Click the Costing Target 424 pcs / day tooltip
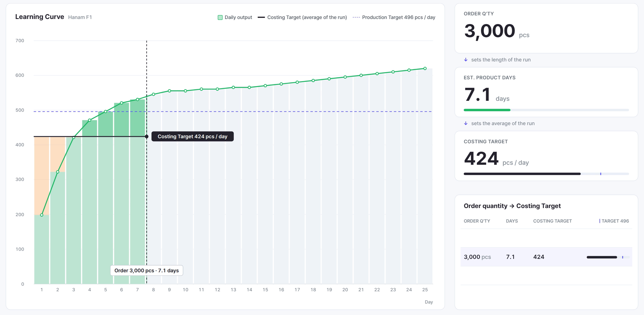Viewport: 644px width, 315px height. 192,136
